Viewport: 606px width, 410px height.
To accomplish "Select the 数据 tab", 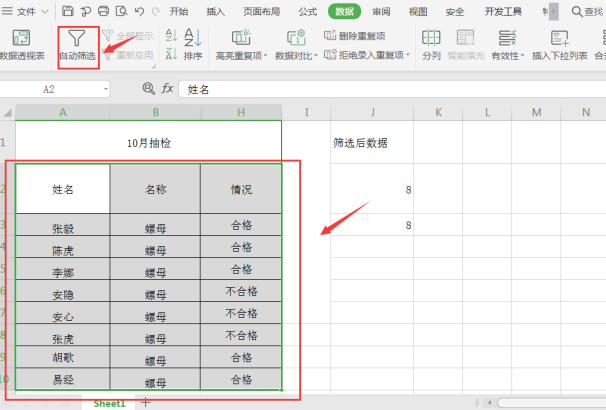I will [x=344, y=11].
